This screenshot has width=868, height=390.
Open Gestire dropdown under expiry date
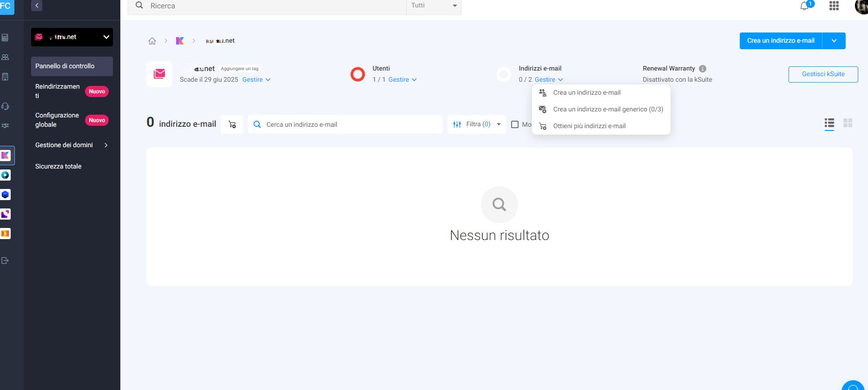[x=256, y=80]
